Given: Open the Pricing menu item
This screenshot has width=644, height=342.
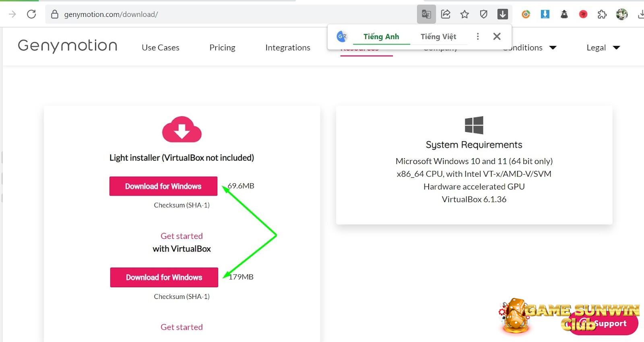Looking at the screenshot, I should tap(222, 47).
